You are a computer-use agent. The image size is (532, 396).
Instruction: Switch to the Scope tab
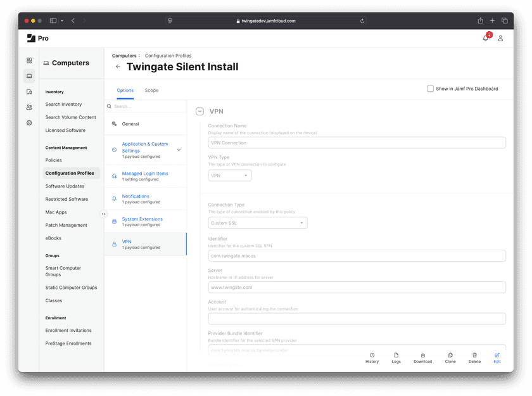(x=151, y=91)
